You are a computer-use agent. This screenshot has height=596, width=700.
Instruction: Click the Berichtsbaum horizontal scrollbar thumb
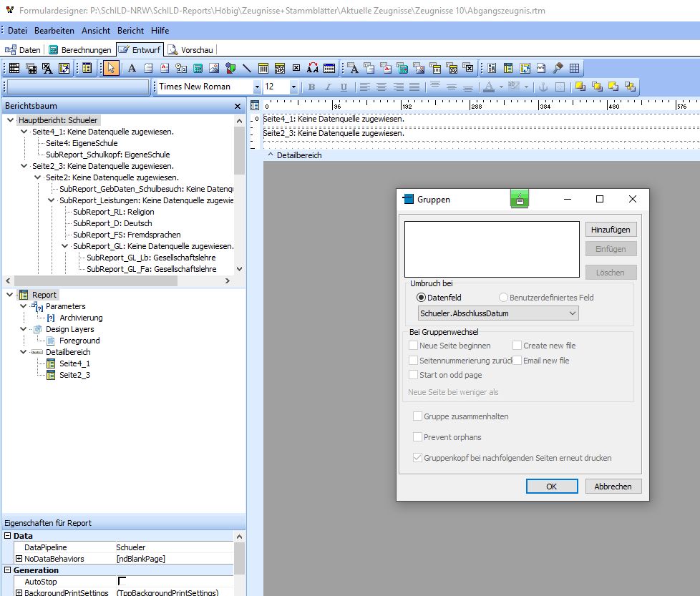(95, 281)
